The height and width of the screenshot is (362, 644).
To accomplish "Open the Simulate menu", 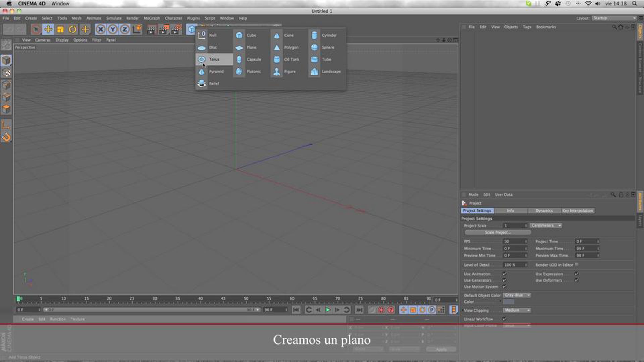I will point(114,18).
